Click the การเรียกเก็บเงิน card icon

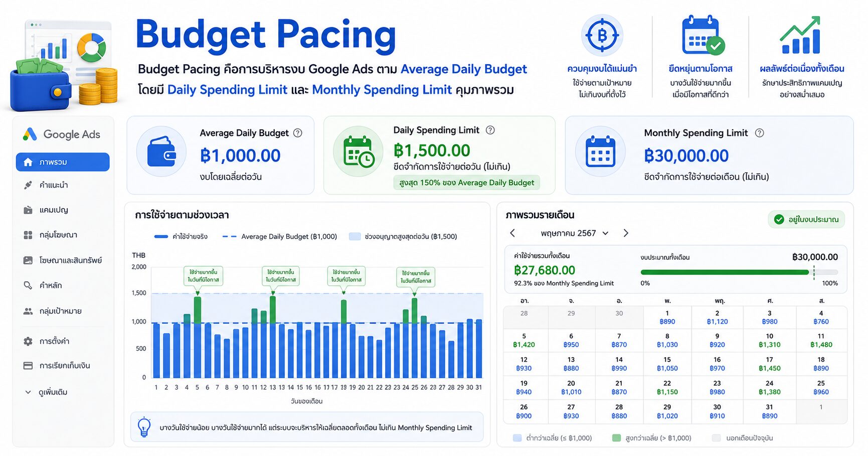(28, 366)
